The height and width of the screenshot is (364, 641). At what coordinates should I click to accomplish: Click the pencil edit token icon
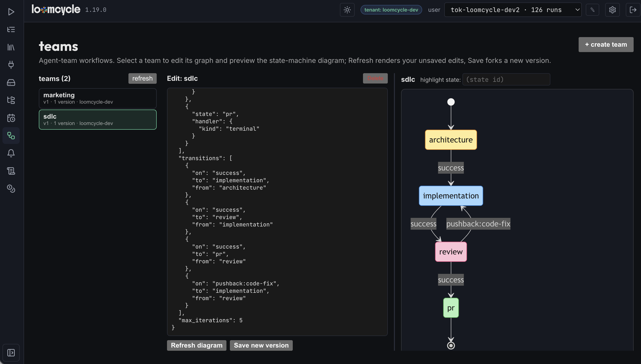coord(592,10)
